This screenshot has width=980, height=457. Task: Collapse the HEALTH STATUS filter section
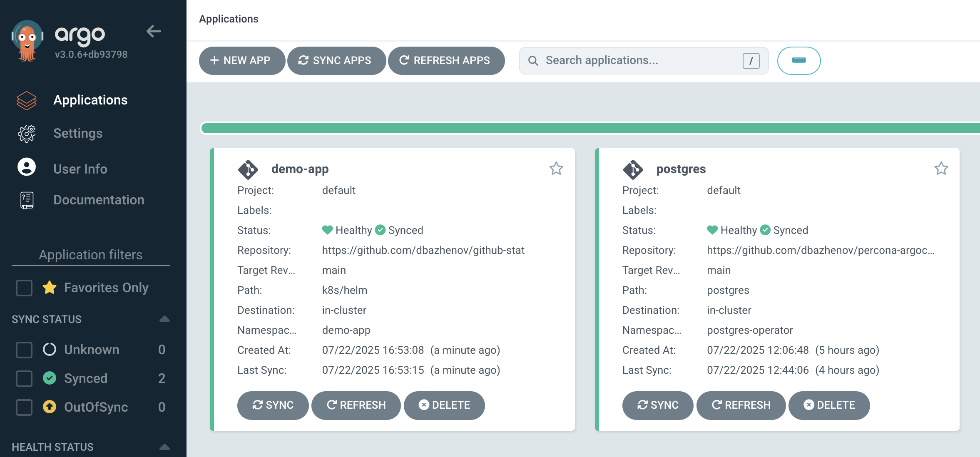click(x=164, y=447)
